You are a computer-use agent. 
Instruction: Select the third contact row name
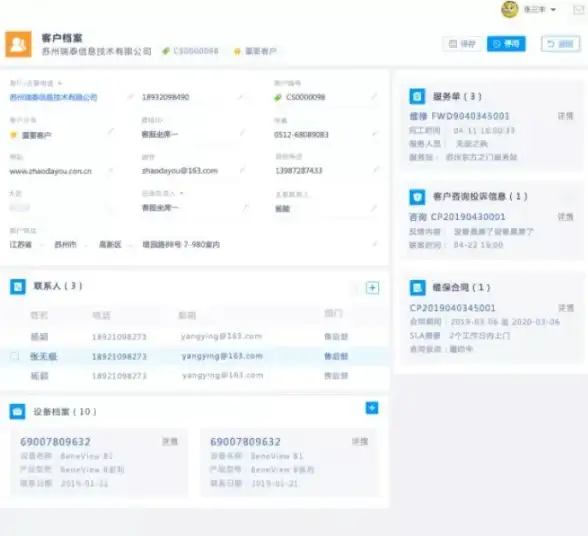pos(39,376)
